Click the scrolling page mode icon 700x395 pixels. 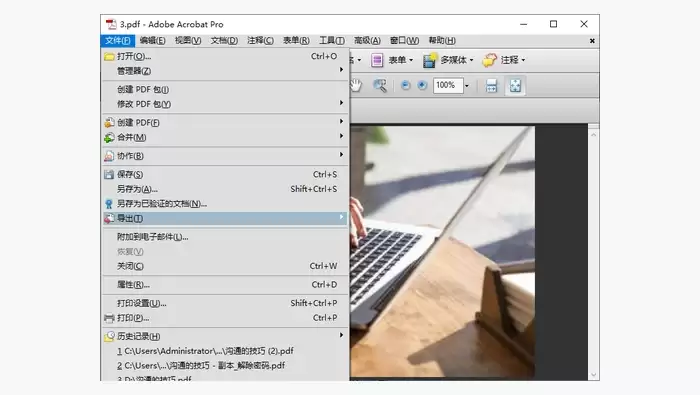click(x=491, y=86)
